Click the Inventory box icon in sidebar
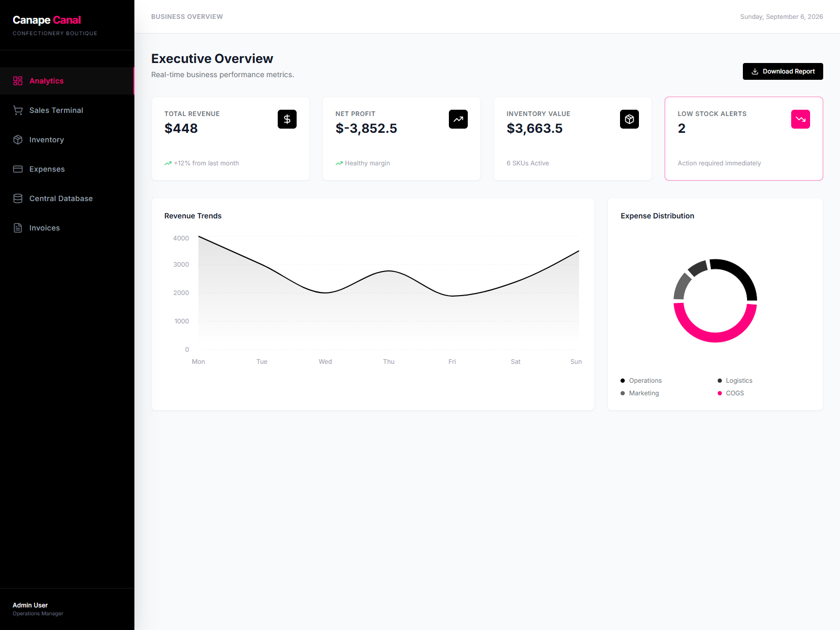The image size is (840, 630). 18,140
